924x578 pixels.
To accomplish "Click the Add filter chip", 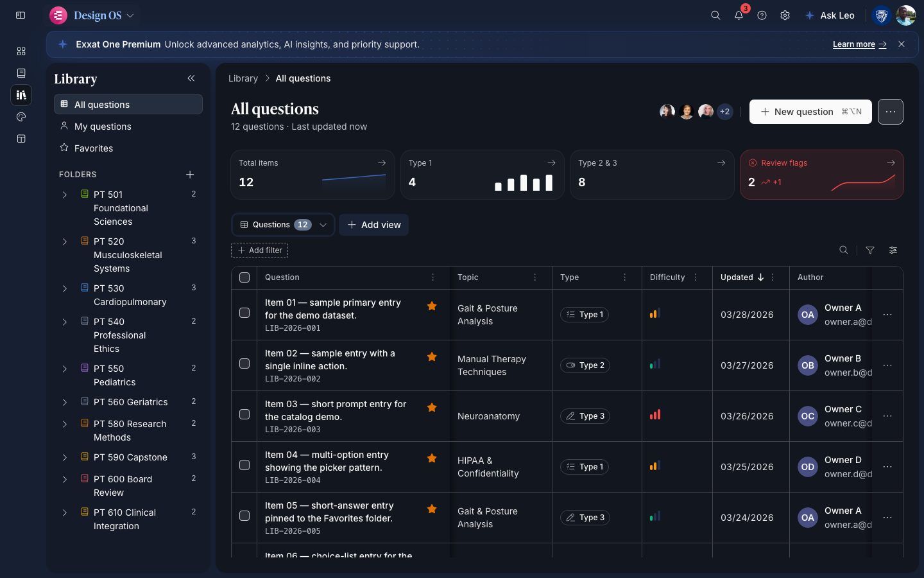I will point(260,250).
